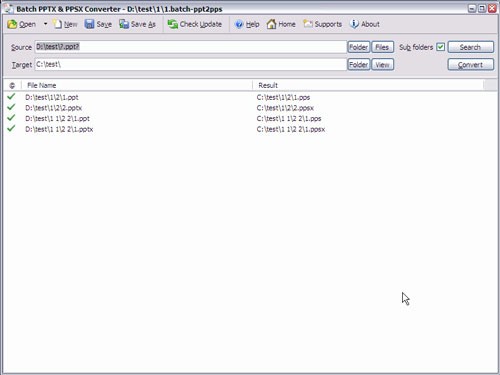
Task: Maximize the converter window
Action: 482,9
